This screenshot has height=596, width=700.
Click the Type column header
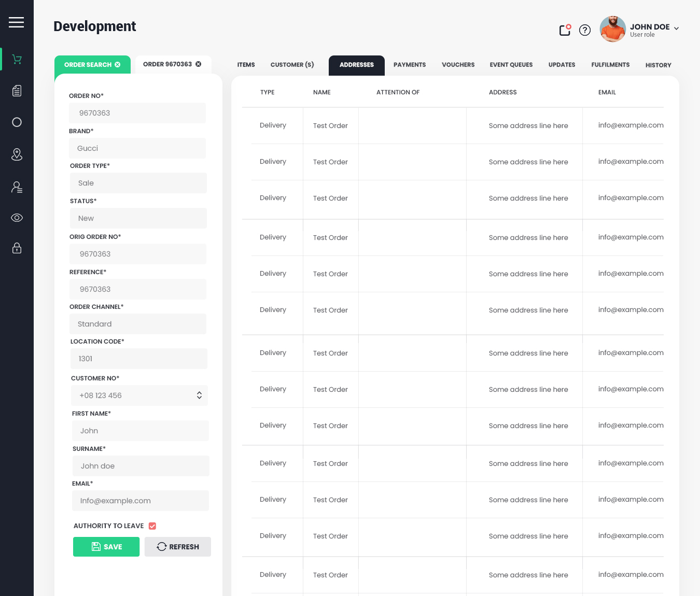(x=268, y=92)
